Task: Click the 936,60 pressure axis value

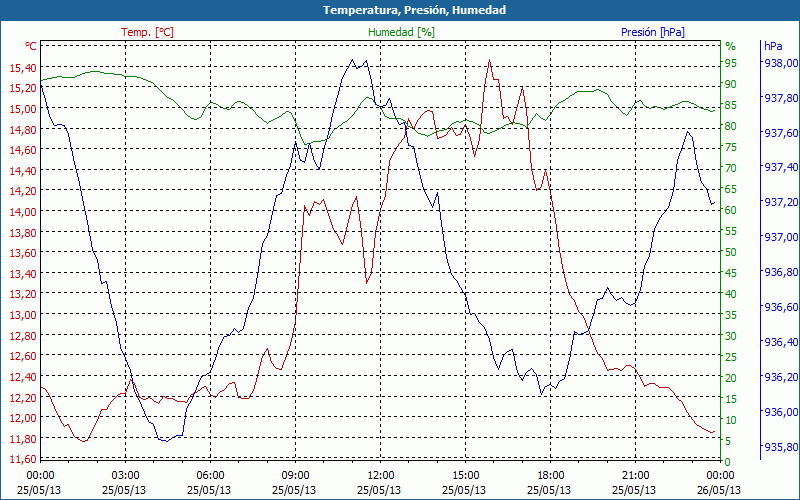Action: pos(781,307)
